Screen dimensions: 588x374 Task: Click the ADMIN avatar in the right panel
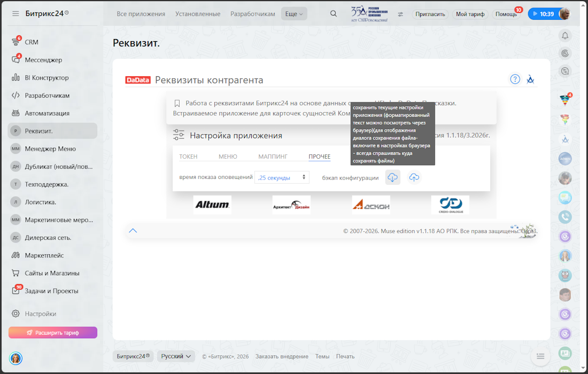click(565, 159)
